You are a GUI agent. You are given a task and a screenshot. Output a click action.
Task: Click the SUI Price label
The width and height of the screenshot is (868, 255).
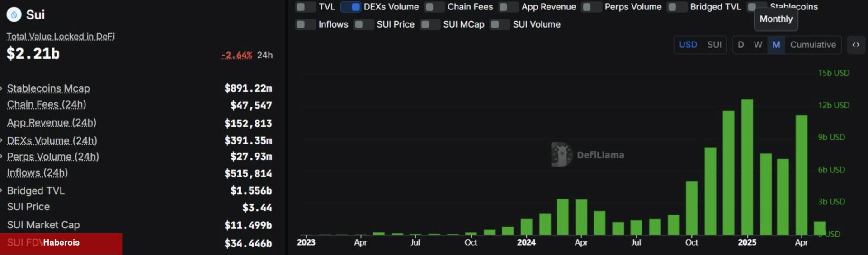click(28, 207)
